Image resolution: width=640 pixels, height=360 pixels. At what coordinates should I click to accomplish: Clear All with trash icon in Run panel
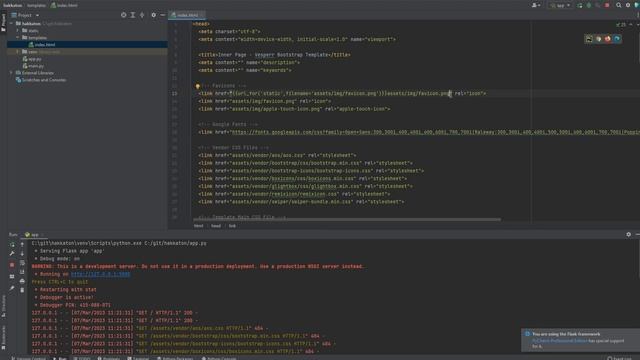pos(22,290)
